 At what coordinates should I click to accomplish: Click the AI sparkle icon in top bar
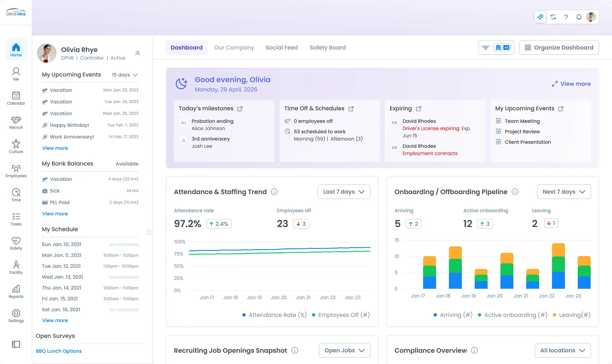click(540, 17)
